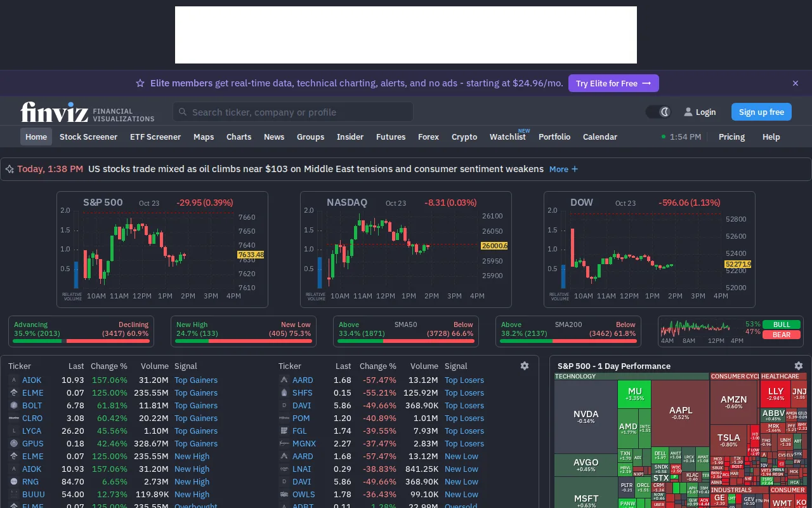Viewport: 812px width, 508px height.
Task: Open the ELME ticker with 125.00% Top Gainers
Action: (33, 392)
